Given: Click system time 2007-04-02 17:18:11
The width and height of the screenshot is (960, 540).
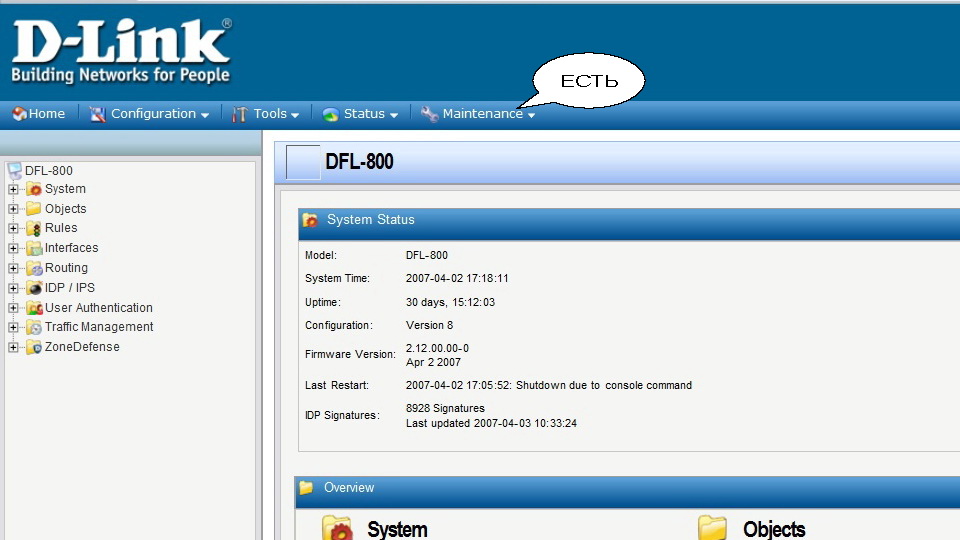Looking at the screenshot, I should (x=457, y=279).
